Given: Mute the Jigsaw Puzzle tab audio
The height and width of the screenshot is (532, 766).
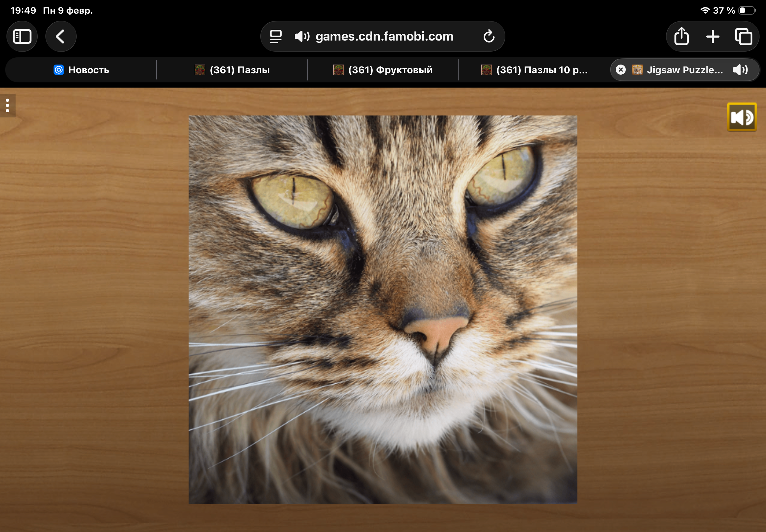Looking at the screenshot, I should click(740, 70).
